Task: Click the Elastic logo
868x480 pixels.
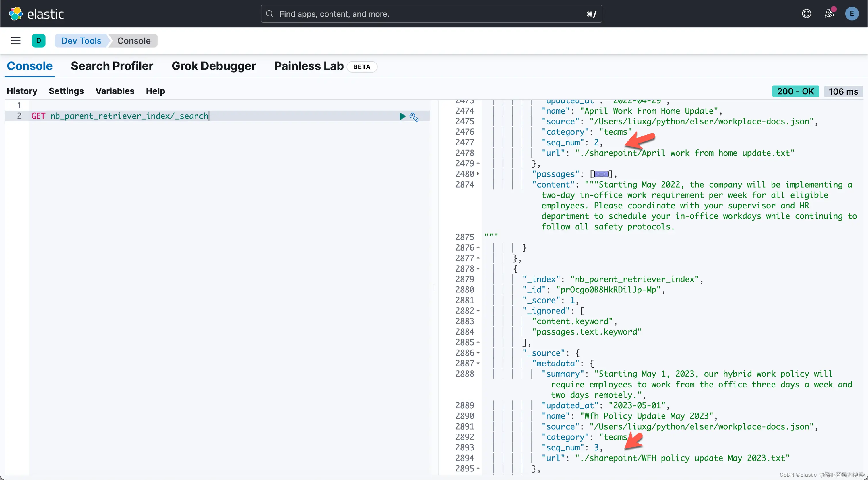Action: pos(36,14)
